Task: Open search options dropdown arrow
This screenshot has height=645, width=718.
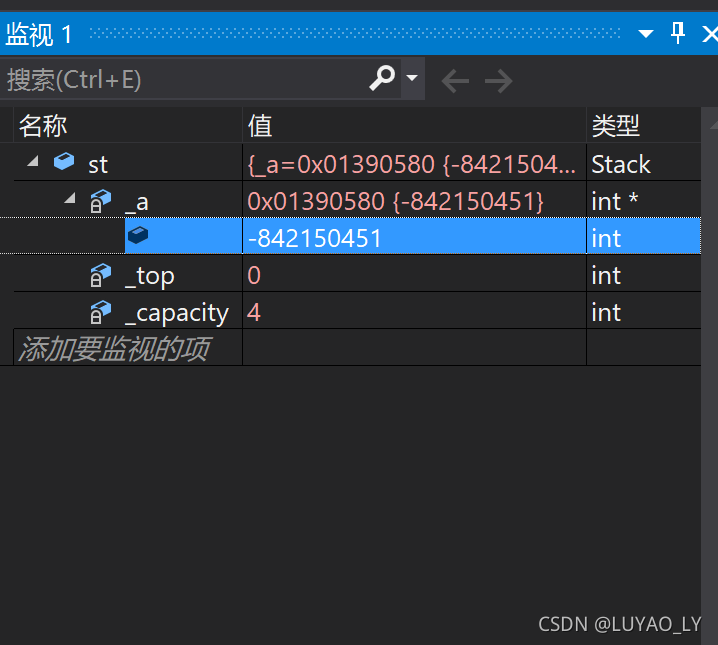Action: [x=412, y=78]
